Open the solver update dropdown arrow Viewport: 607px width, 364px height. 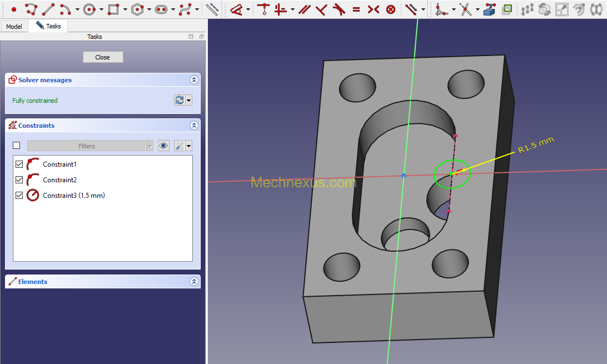point(189,101)
